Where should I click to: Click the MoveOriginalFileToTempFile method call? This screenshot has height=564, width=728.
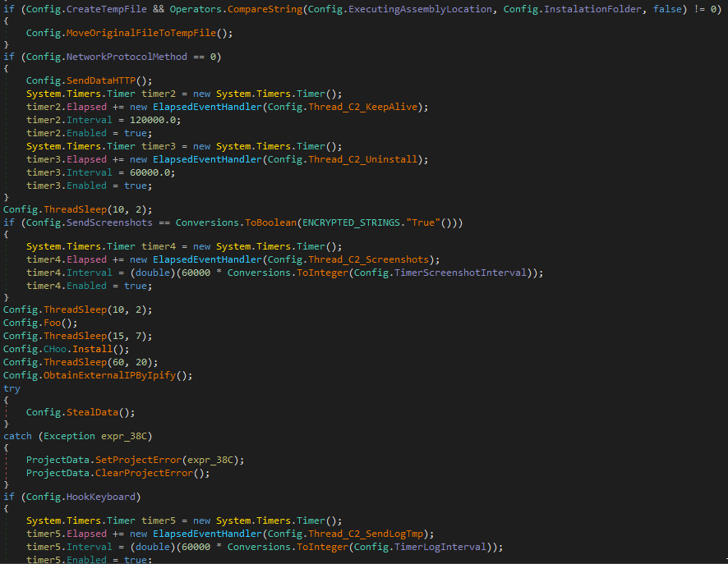pos(141,33)
